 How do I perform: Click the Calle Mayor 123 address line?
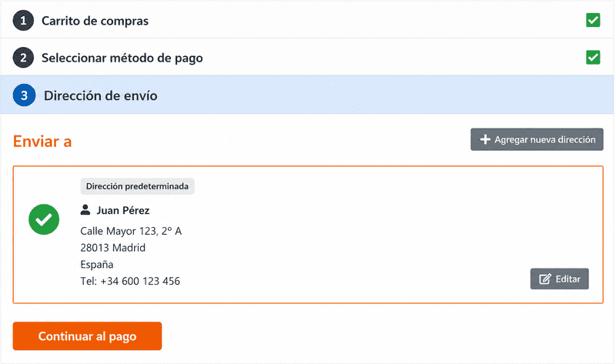point(131,231)
